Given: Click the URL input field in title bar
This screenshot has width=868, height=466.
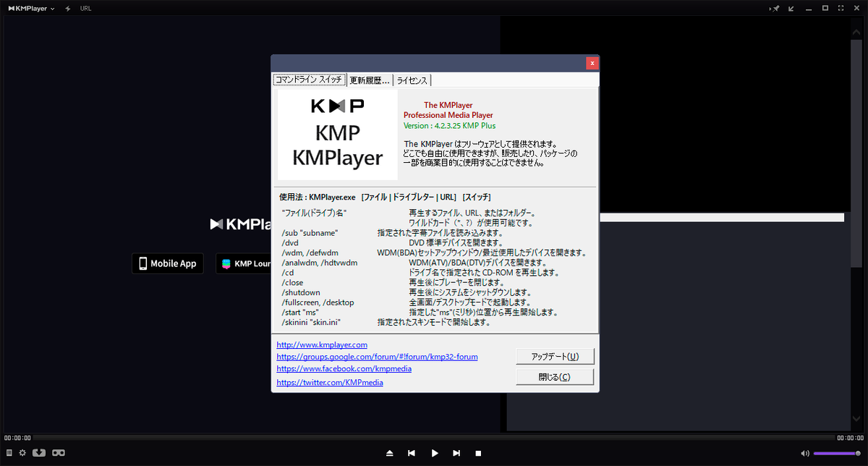Looking at the screenshot, I should point(85,8).
